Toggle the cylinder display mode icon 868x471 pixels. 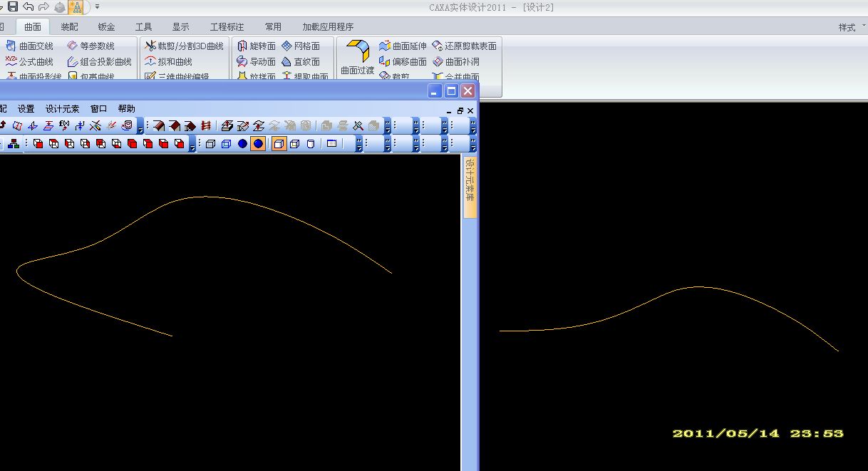[x=310, y=144]
